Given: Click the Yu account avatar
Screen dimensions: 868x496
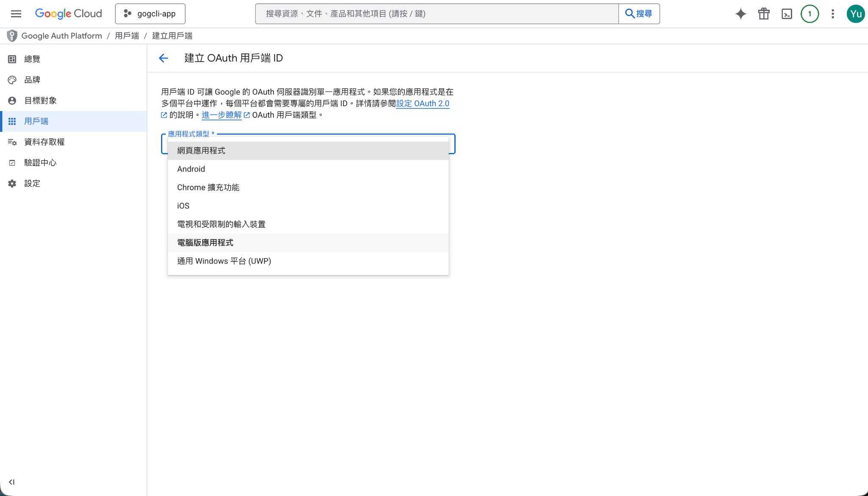Looking at the screenshot, I should (855, 14).
